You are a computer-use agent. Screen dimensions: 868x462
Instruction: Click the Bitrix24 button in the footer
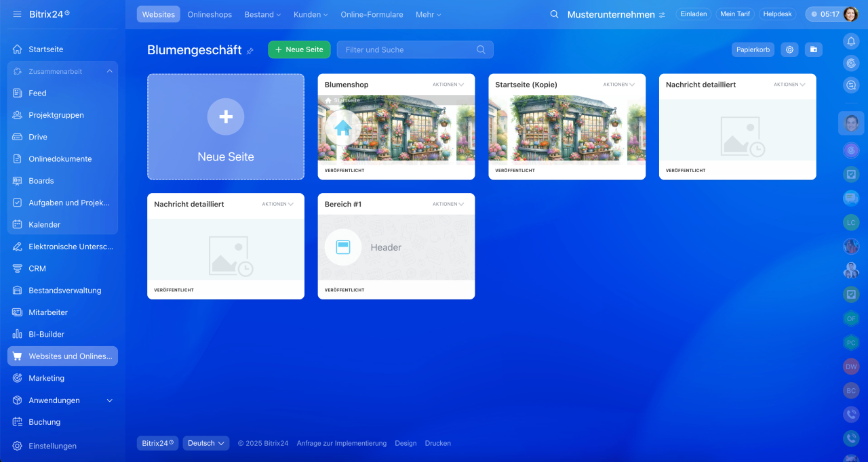[x=157, y=443]
